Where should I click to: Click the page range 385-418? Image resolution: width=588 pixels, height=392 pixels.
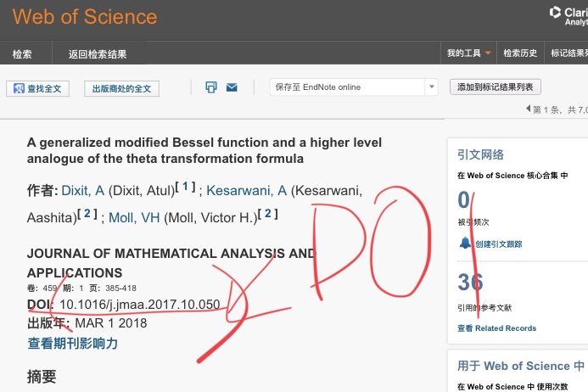pyautogui.click(x=120, y=288)
